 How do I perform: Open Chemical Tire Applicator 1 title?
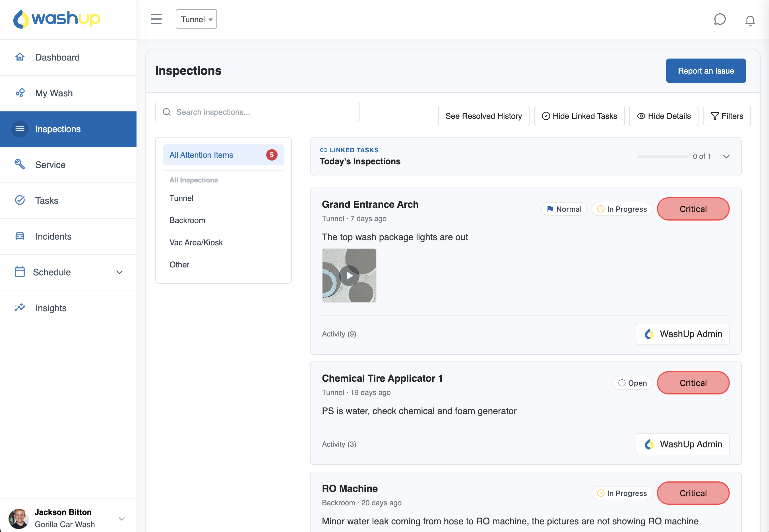coord(382,378)
